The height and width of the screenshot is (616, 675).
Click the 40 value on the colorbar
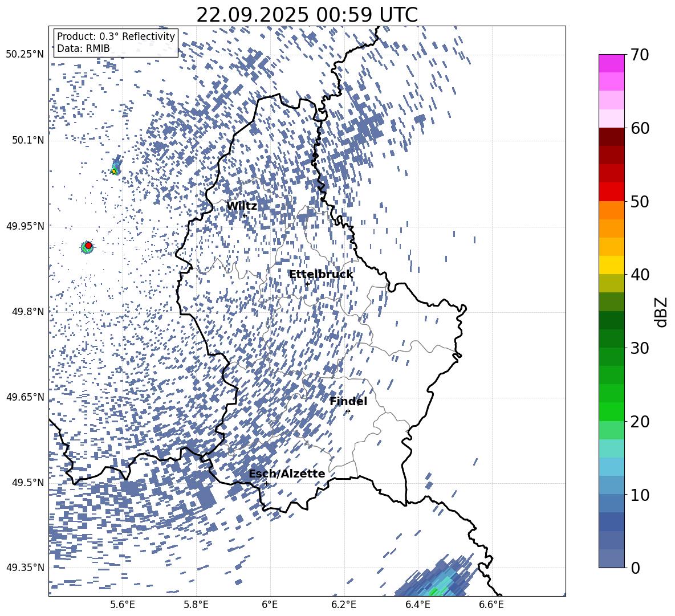point(640,275)
